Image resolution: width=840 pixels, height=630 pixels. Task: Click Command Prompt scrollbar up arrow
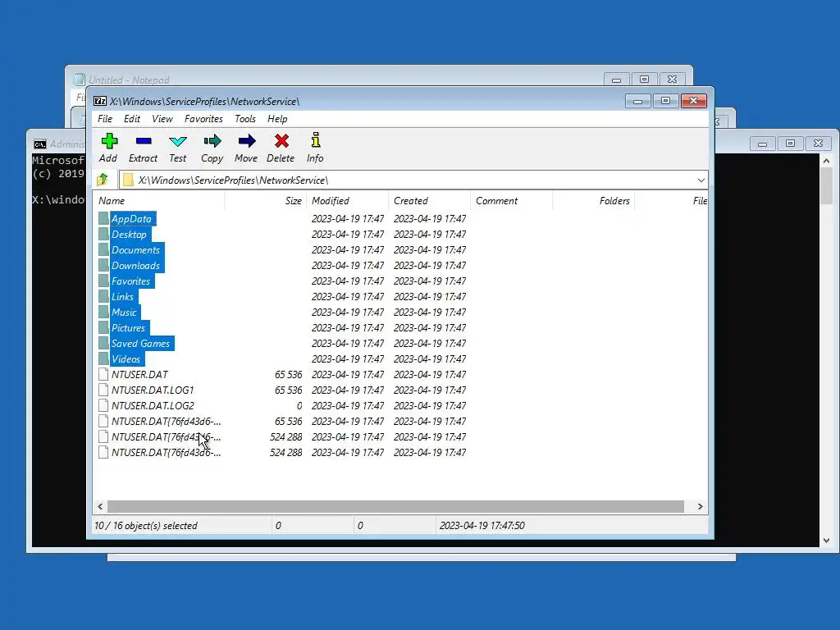[826, 161]
